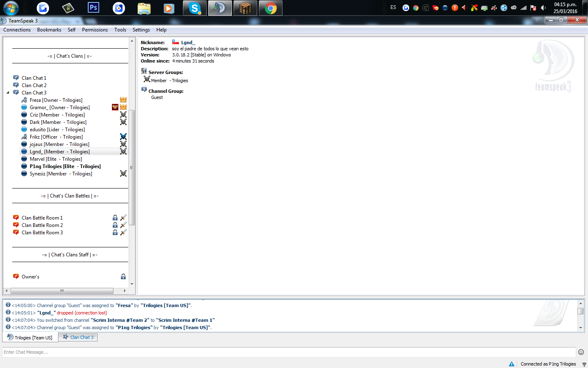Click crossed swords icon beside Criz
The width and height of the screenshot is (588, 368).
(x=123, y=114)
